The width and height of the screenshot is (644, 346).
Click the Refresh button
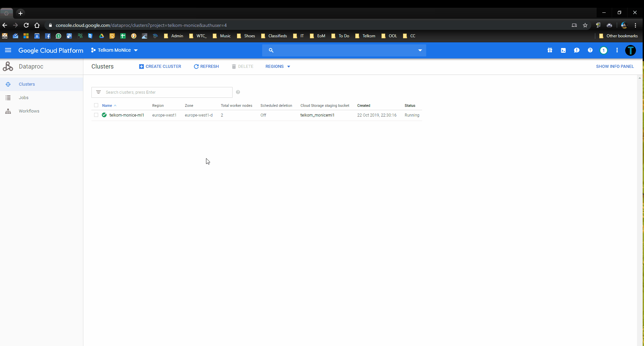[206, 67]
